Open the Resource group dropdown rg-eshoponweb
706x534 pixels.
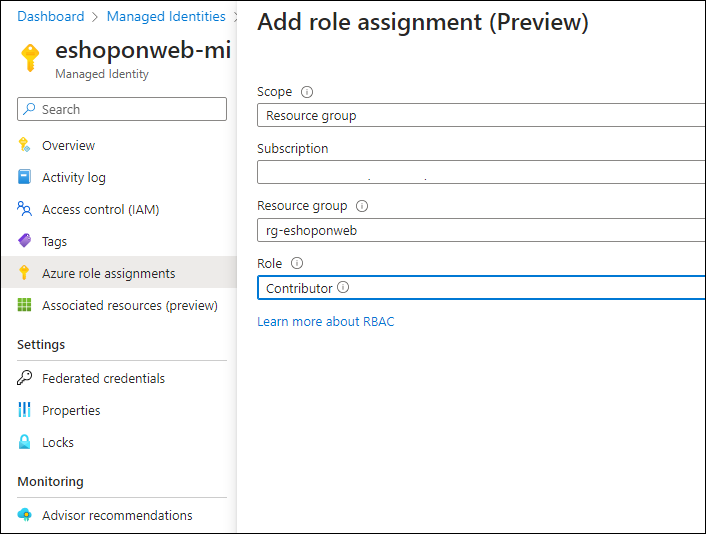481,230
